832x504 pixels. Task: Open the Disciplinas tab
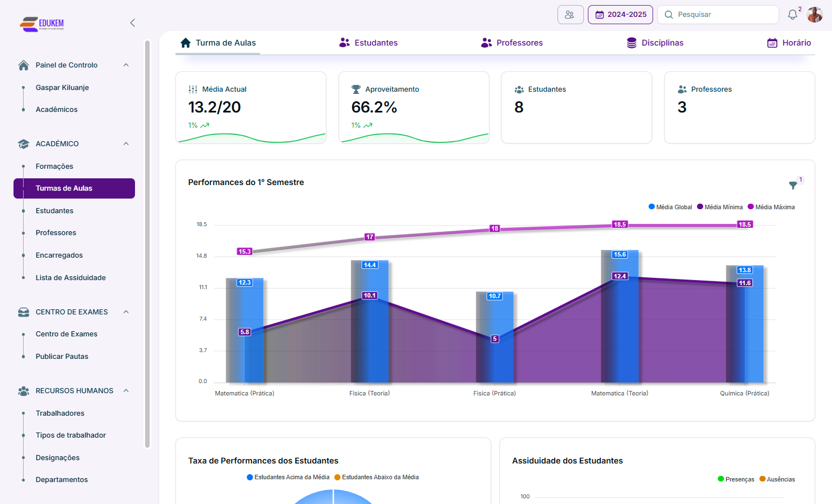tap(655, 43)
